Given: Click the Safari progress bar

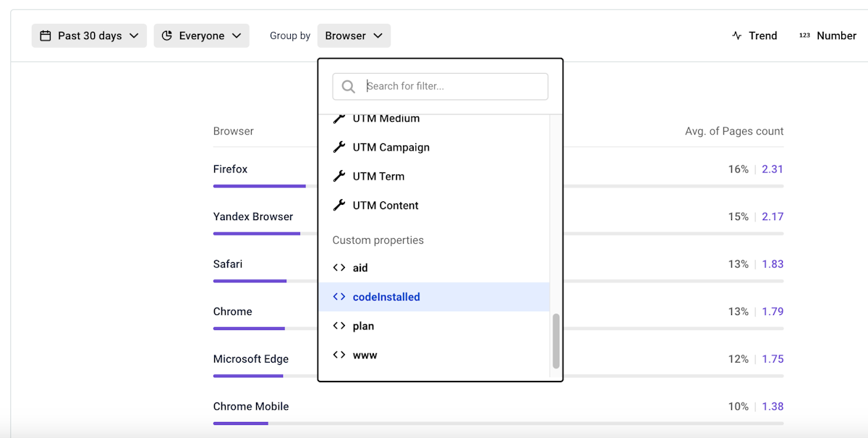Looking at the screenshot, I should tap(250, 281).
